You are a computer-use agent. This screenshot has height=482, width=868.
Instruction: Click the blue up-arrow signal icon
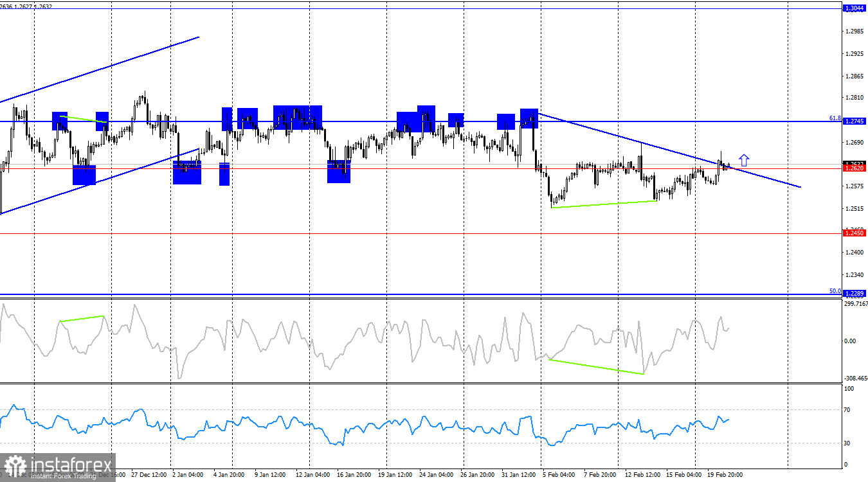pos(744,161)
